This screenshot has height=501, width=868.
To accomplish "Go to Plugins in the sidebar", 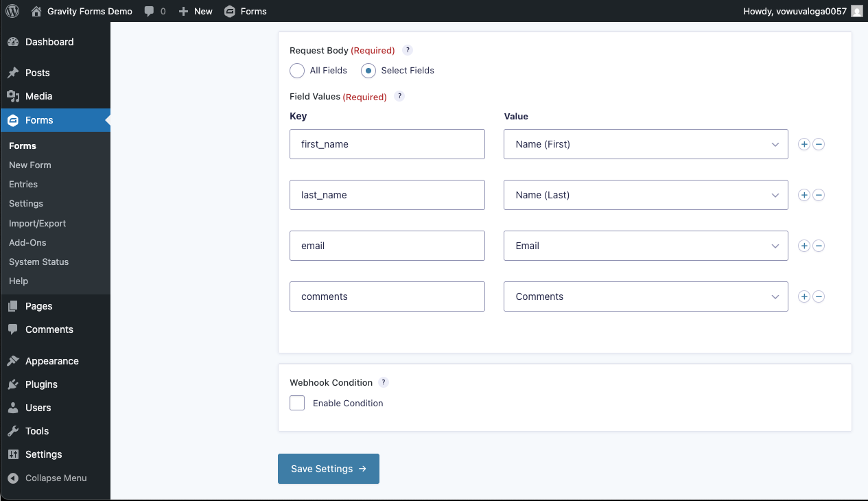I will [41, 384].
